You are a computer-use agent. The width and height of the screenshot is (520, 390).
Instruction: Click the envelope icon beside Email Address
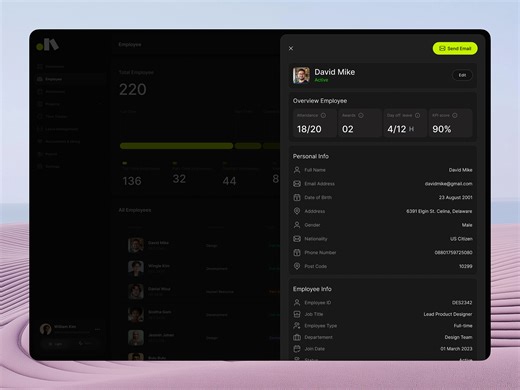click(297, 184)
